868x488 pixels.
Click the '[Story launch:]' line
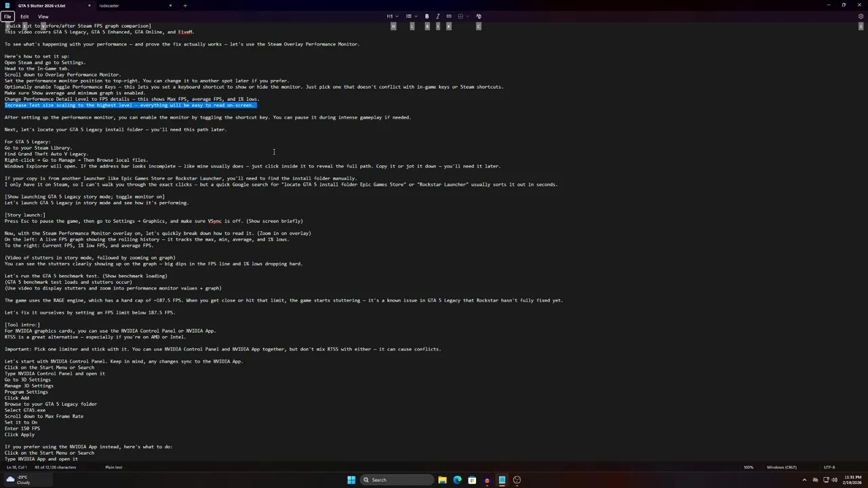point(25,215)
